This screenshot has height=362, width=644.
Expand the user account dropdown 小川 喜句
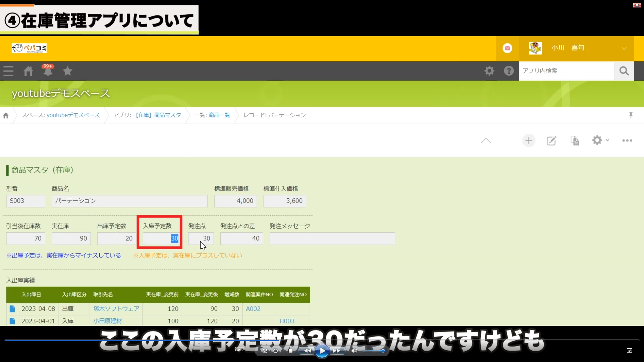point(624,48)
